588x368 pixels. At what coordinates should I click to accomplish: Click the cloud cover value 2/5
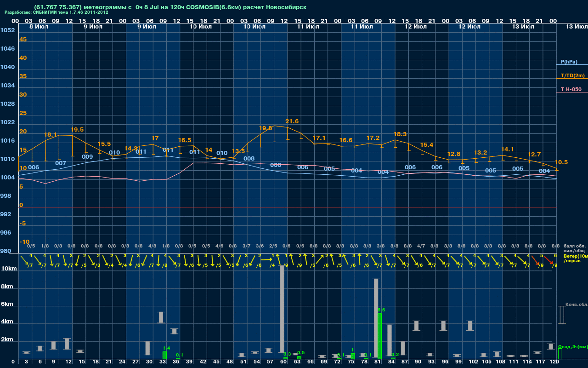pos(273,247)
